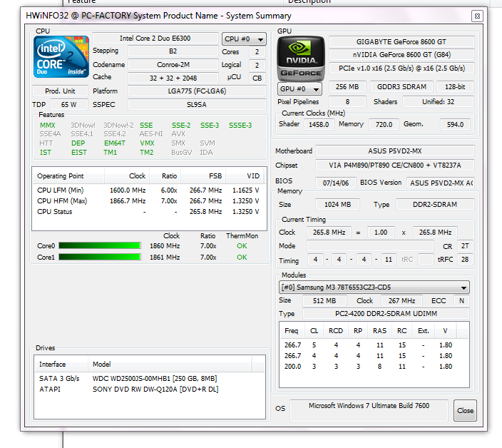Click the NVIDIA GeForce logo
This screenshot has height=448, width=502.
click(301, 58)
